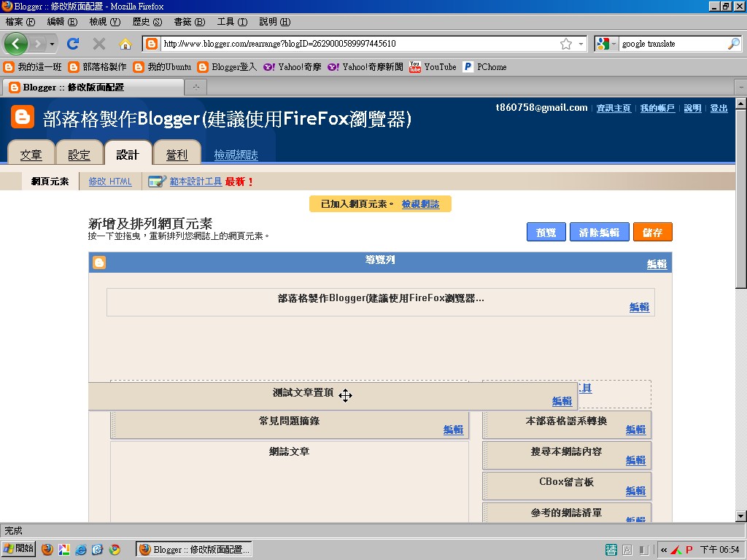Expand the address bar URL dropdown arrow
The width and height of the screenshot is (747, 560).
581,44
